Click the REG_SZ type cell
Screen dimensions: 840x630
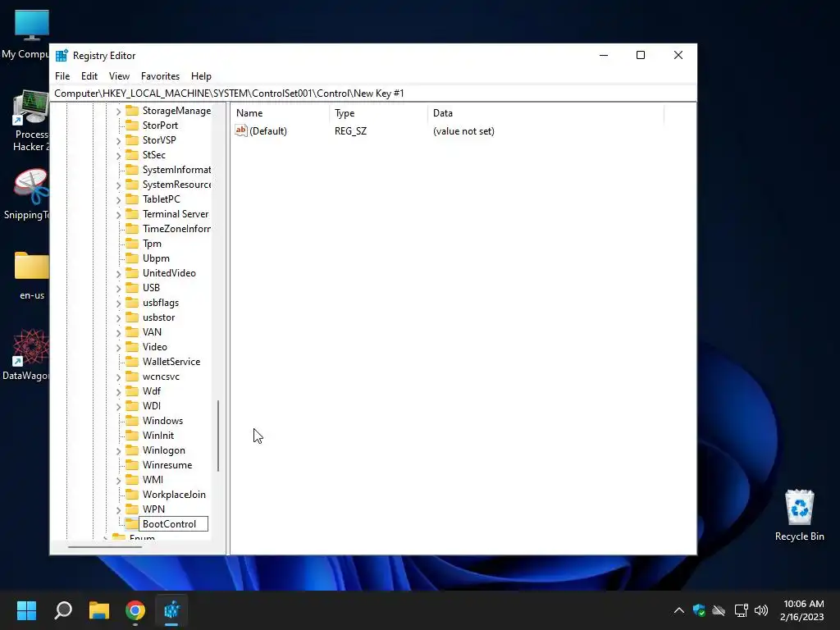pos(350,131)
